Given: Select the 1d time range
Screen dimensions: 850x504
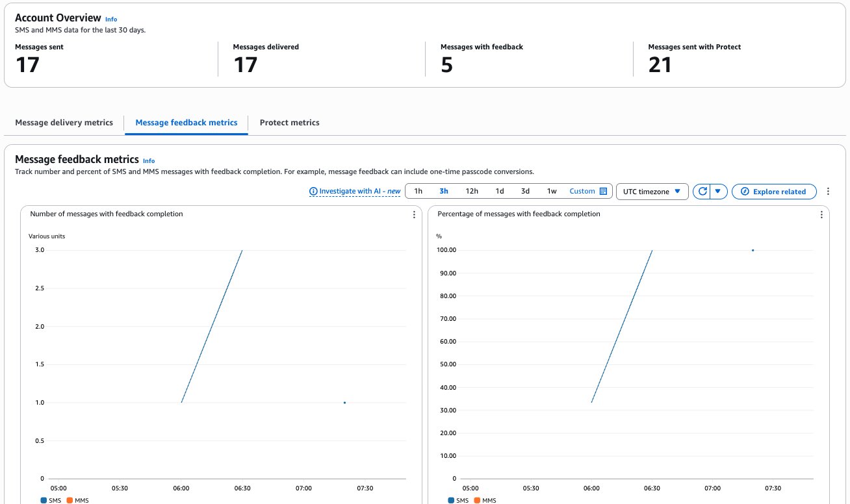Looking at the screenshot, I should (499, 192).
